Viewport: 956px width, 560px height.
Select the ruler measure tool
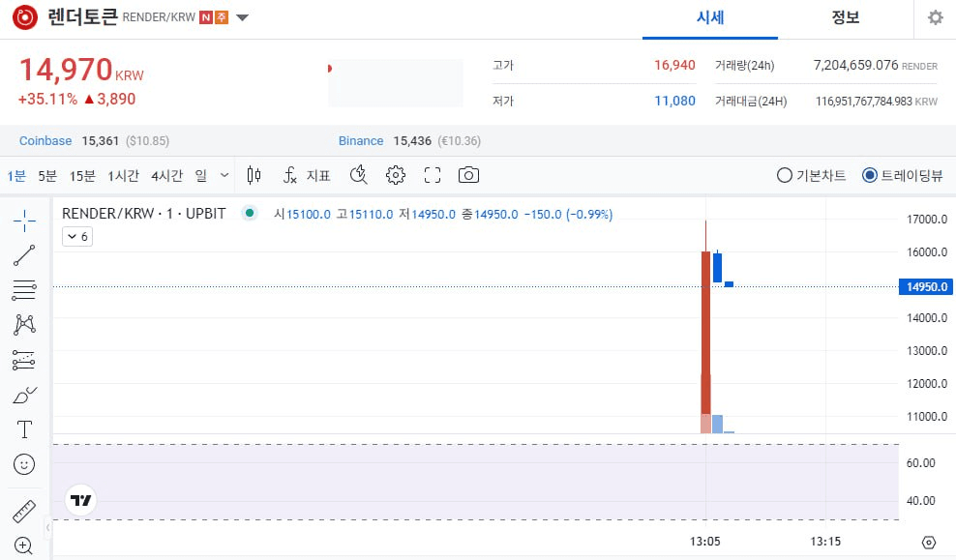[24, 512]
